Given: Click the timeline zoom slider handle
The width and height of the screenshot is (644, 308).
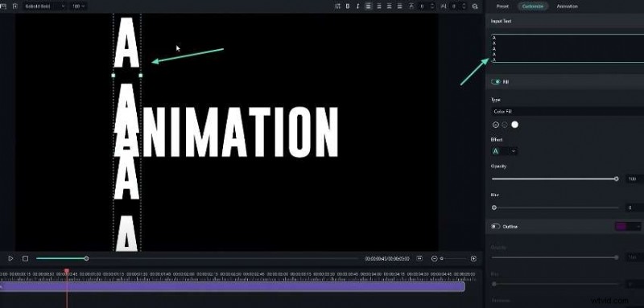Looking at the screenshot, I should pyautogui.click(x=442, y=258).
